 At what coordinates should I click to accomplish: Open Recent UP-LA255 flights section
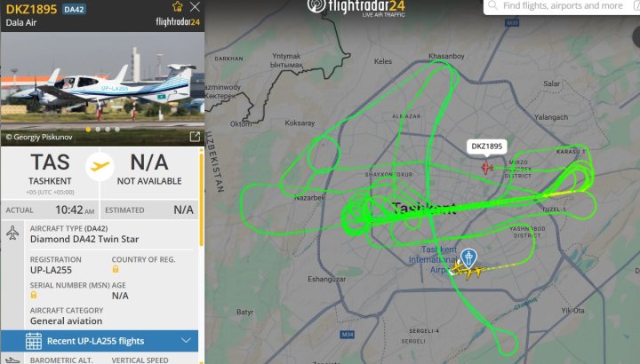100,341
